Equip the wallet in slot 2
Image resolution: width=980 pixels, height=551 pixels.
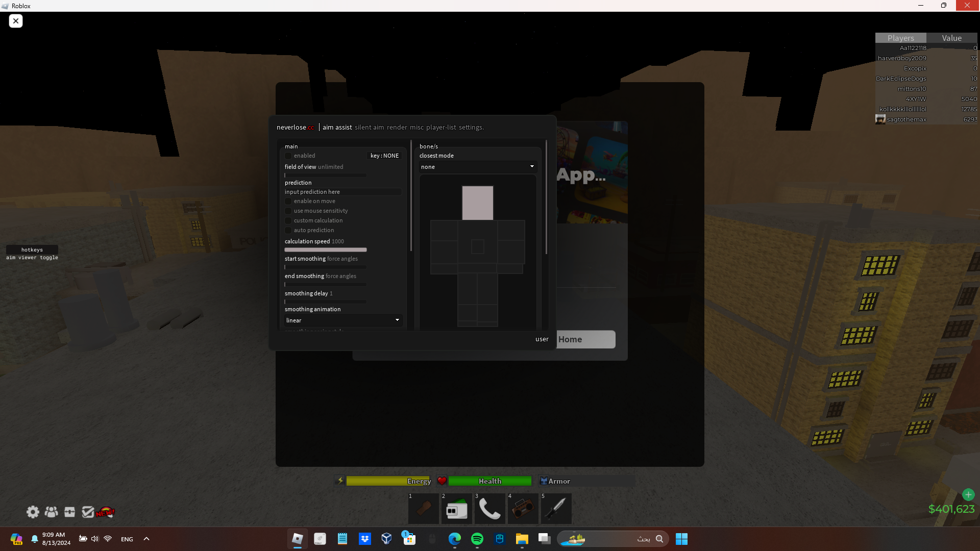[x=456, y=509]
